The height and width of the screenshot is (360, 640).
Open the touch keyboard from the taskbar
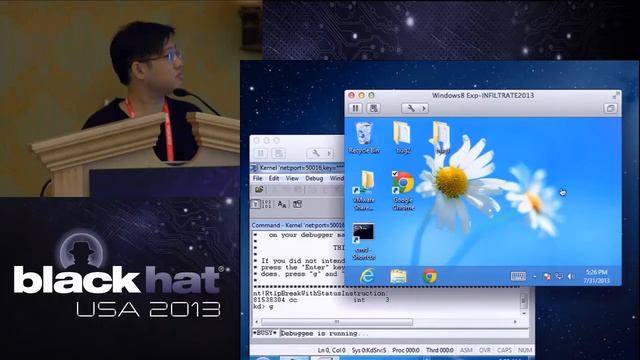tap(518, 276)
